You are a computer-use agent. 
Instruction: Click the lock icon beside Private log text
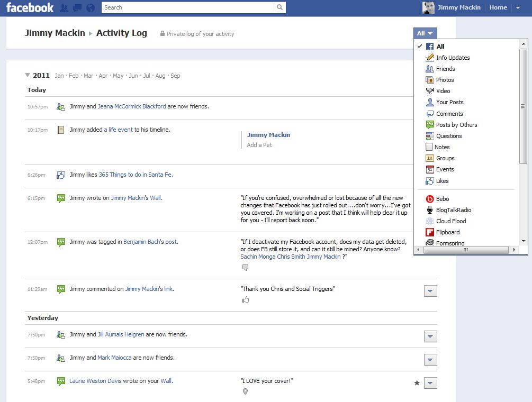coord(163,33)
